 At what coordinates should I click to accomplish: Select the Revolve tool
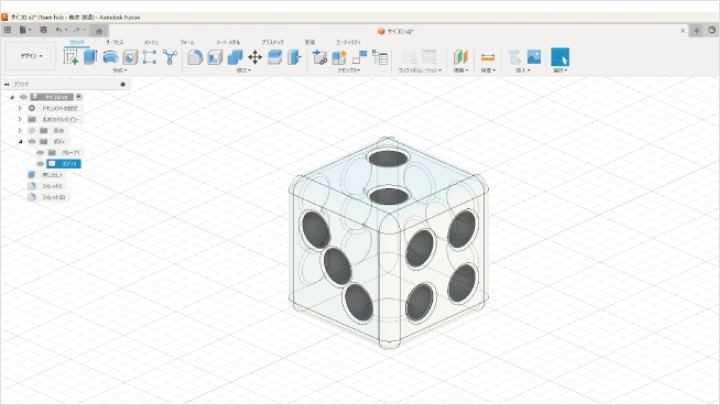(110, 57)
